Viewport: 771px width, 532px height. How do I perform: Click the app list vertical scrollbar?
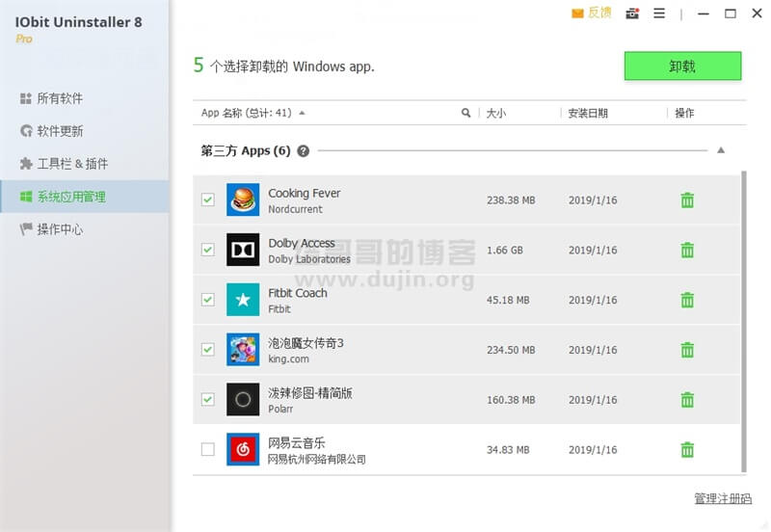743,322
